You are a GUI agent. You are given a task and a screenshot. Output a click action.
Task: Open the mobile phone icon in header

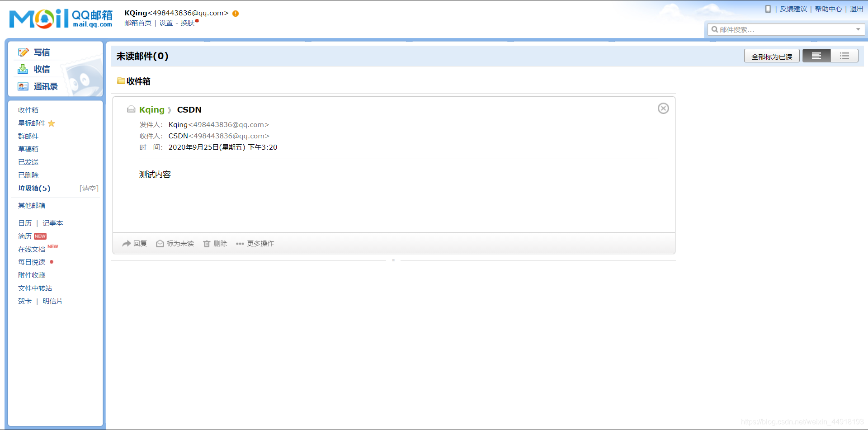[x=768, y=9]
